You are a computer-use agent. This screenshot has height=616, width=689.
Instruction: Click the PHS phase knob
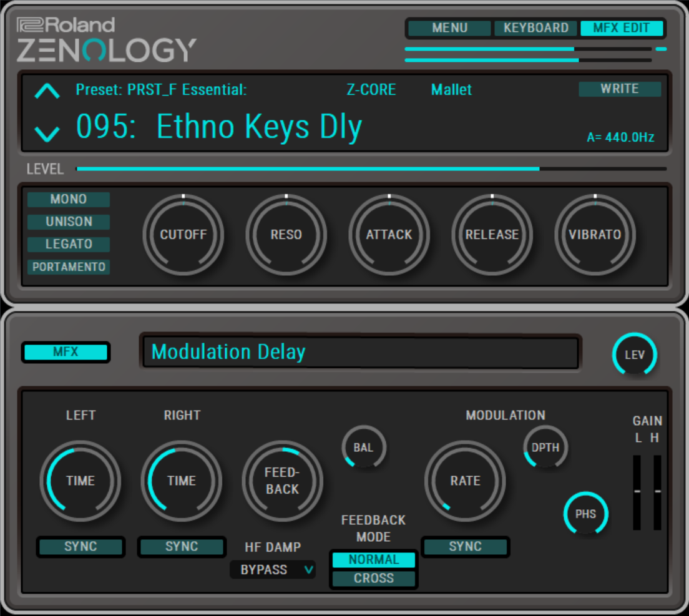(x=585, y=514)
